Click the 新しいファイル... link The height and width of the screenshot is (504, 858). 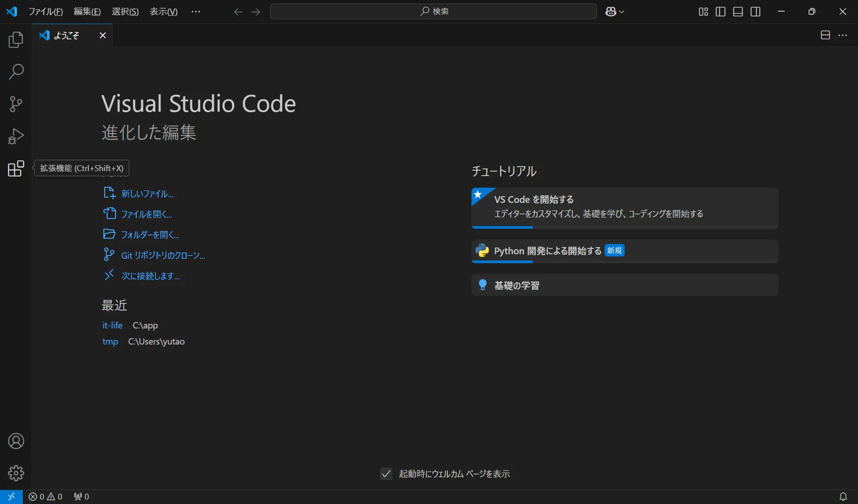click(147, 193)
